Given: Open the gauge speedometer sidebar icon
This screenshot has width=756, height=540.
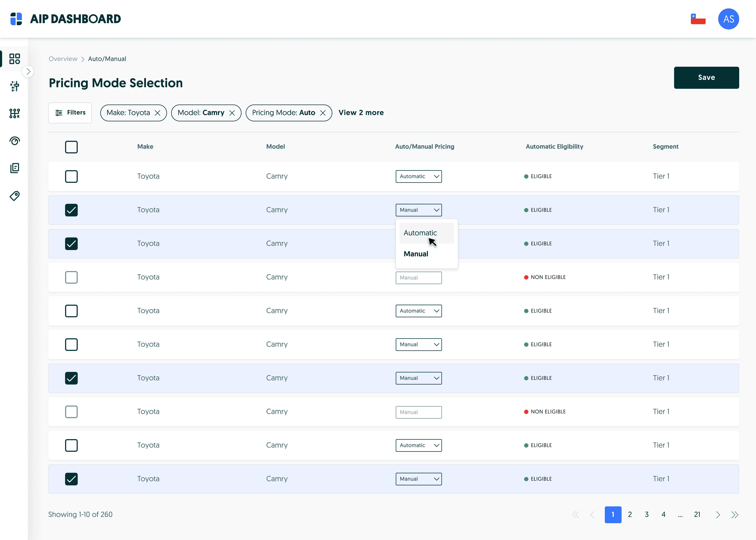Looking at the screenshot, I should tap(15, 141).
